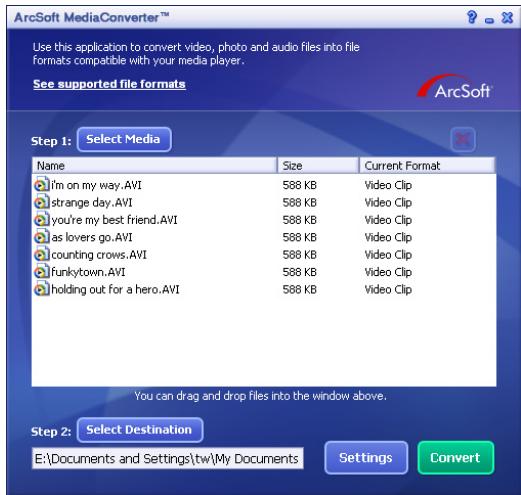This screenshot has width=521, height=495.
Task: Open the Settings dialog
Action: pyautogui.click(x=366, y=458)
